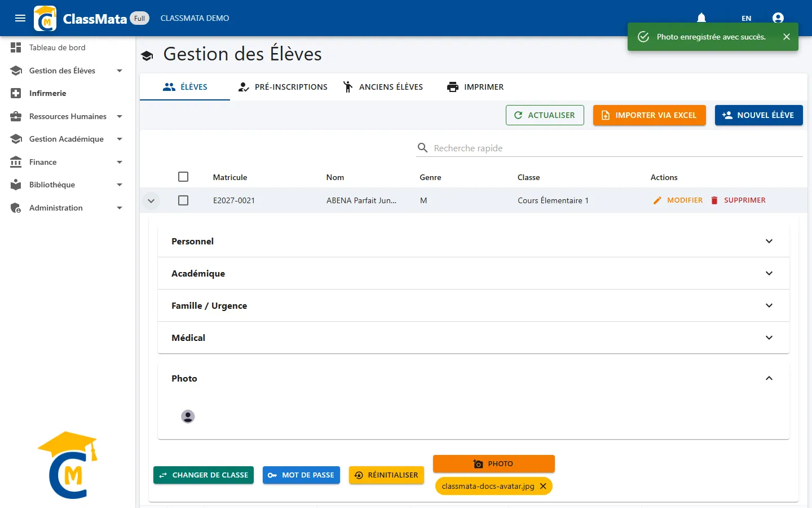
Task: Expand Gestion des Élèves sidebar menu
Action: click(68, 71)
